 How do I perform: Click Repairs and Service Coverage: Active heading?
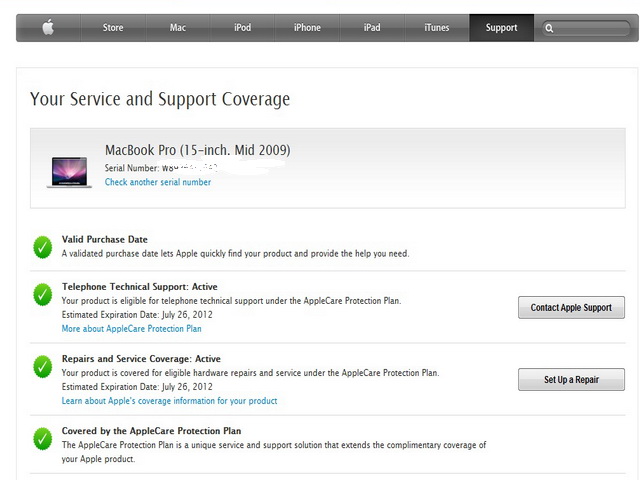(x=141, y=359)
